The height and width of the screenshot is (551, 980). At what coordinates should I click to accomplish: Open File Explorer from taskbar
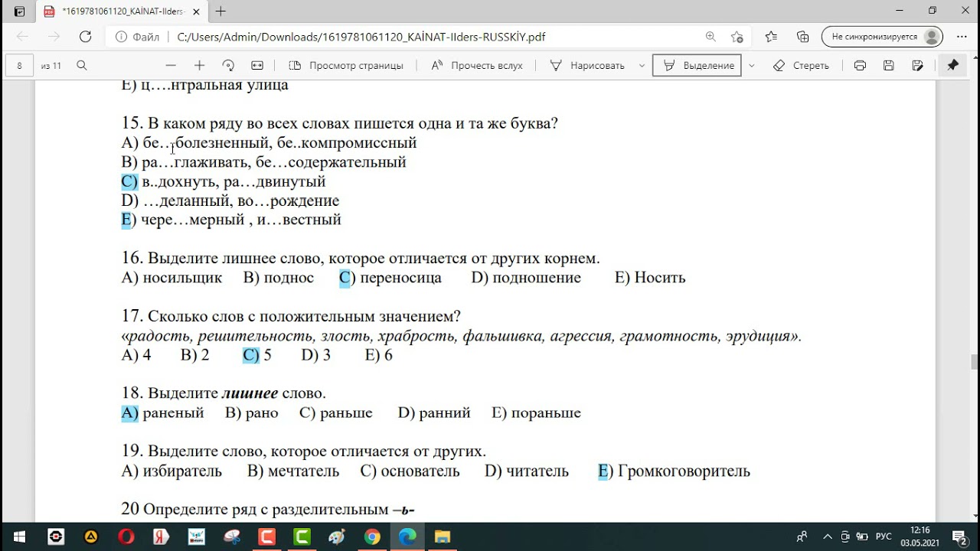pos(443,536)
